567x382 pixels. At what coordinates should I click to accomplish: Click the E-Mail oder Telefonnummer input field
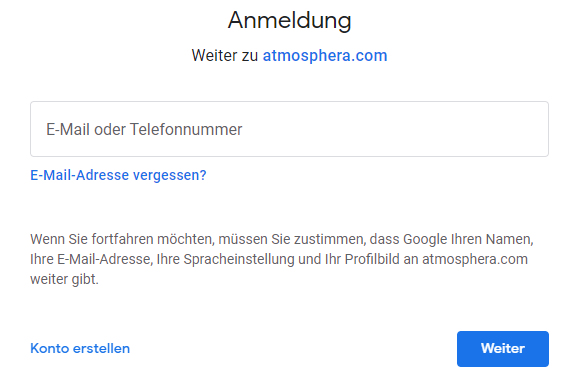click(289, 129)
